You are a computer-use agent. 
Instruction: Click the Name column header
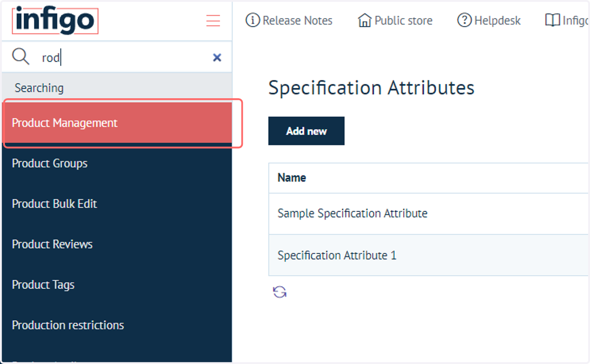point(292,178)
